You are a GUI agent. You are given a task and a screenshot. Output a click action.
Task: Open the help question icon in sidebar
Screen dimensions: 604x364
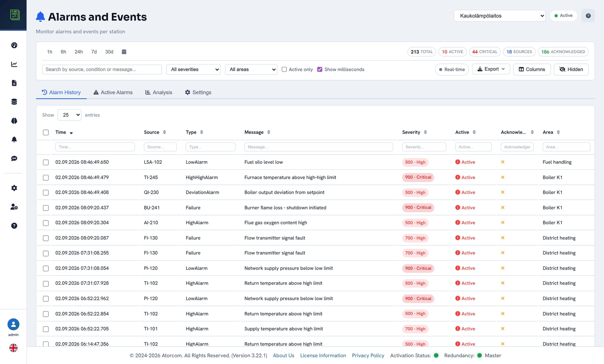[x=14, y=226]
